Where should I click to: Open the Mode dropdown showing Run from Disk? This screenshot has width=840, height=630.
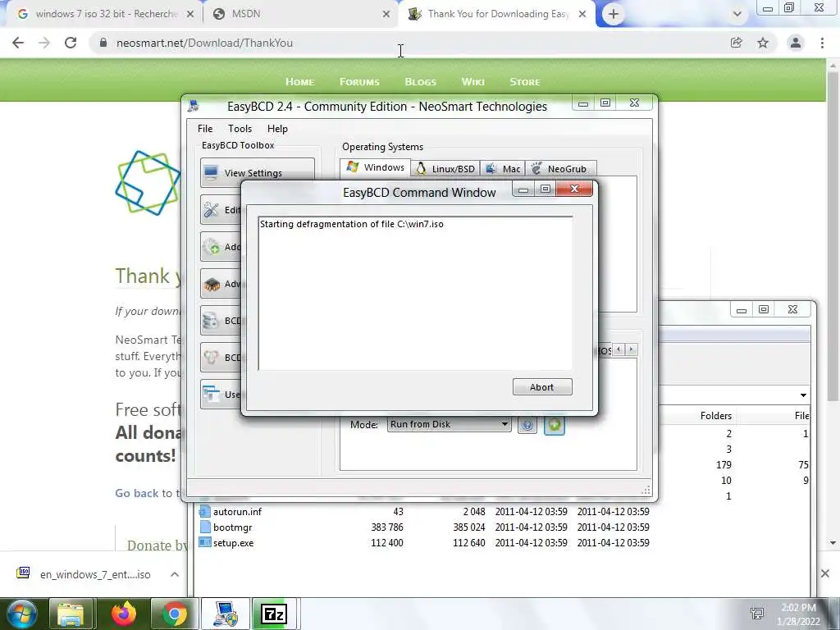(x=449, y=424)
